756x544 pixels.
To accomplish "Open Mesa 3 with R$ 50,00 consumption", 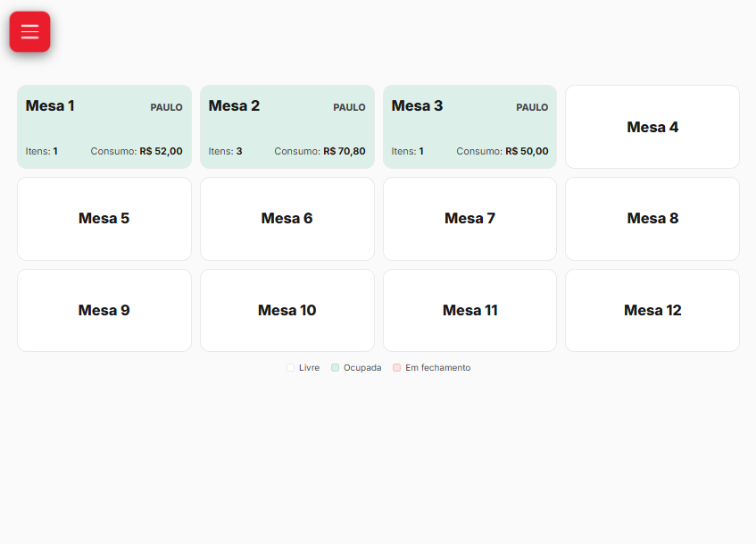I will [469, 127].
